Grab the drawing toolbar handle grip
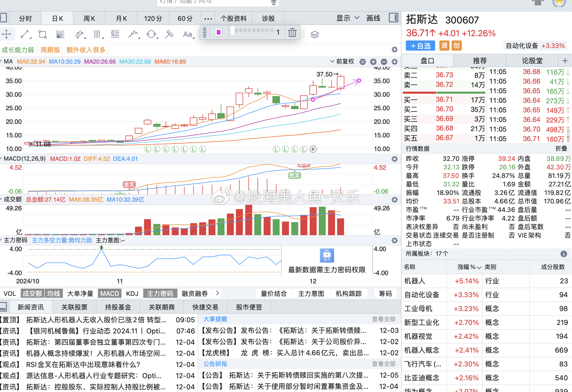Screen dimensions: 572x392 (x=205, y=32)
